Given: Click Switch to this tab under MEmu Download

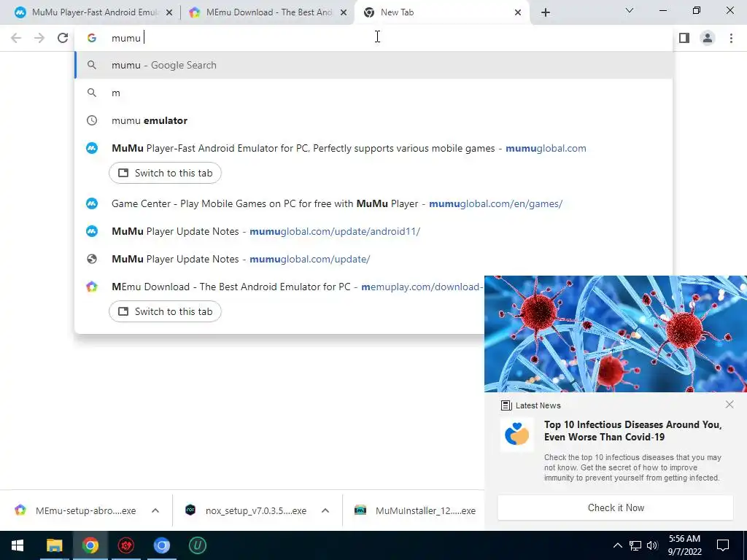Looking at the screenshot, I should 165,311.
